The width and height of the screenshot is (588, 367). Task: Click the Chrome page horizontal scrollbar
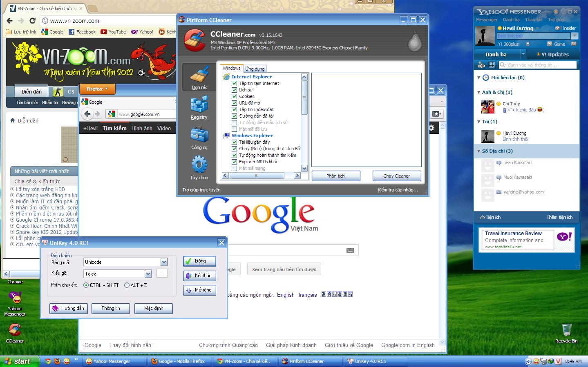(x=40, y=274)
